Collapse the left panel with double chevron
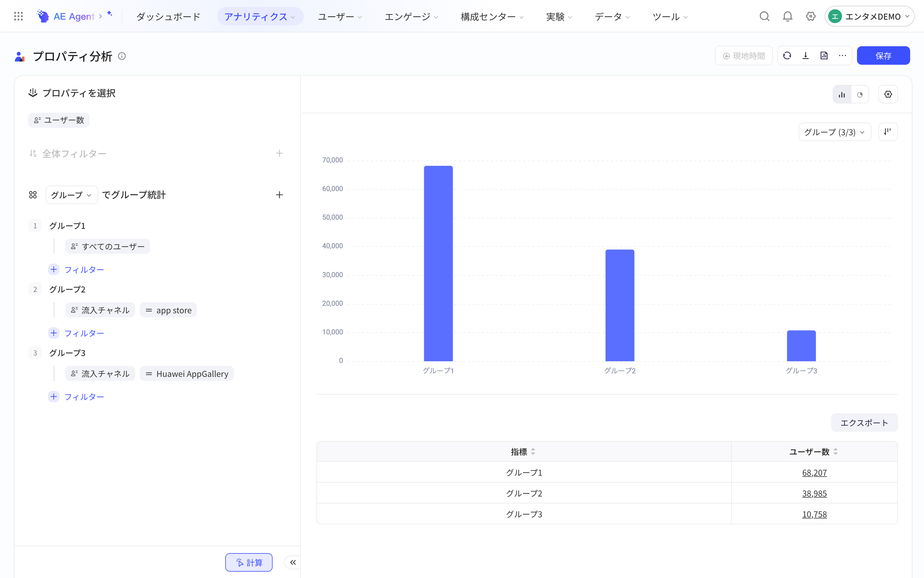This screenshot has width=924, height=578. click(x=293, y=562)
